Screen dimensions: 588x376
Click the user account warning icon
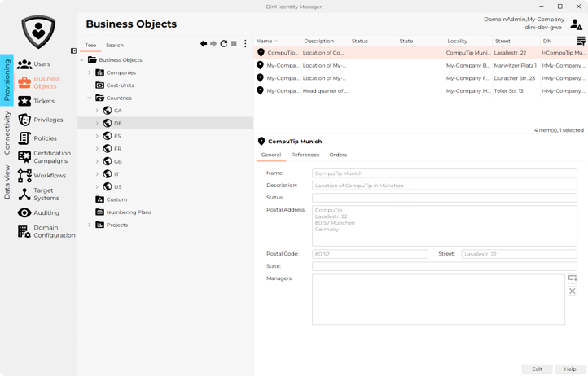576,24
